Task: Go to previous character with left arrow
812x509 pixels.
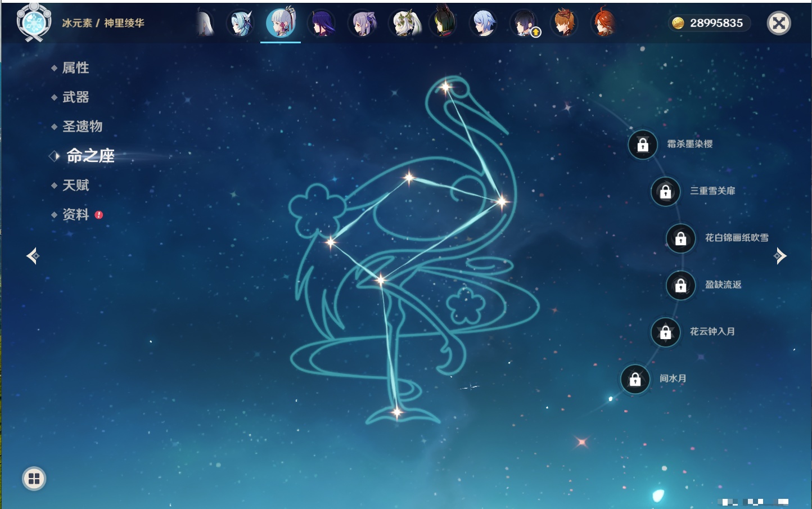Action: (33, 256)
